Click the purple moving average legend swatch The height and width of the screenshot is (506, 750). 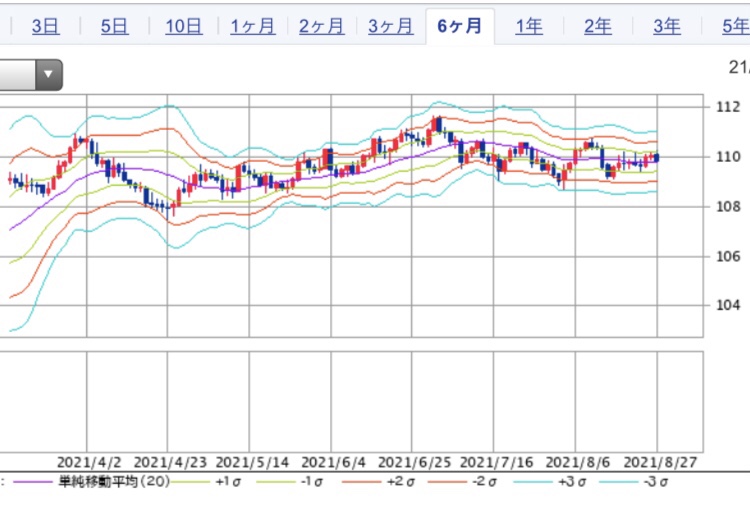[33, 482]
